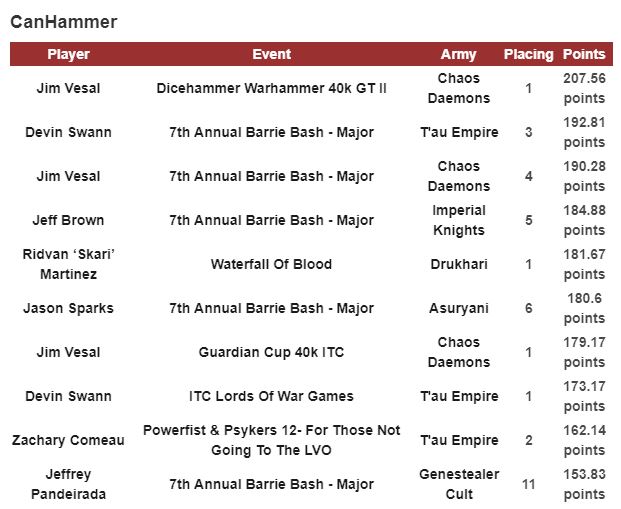This screenshot has width=621, height=509.
Task: Click the Powerfist & Psykers 12 event
Action: click(272, 440)
